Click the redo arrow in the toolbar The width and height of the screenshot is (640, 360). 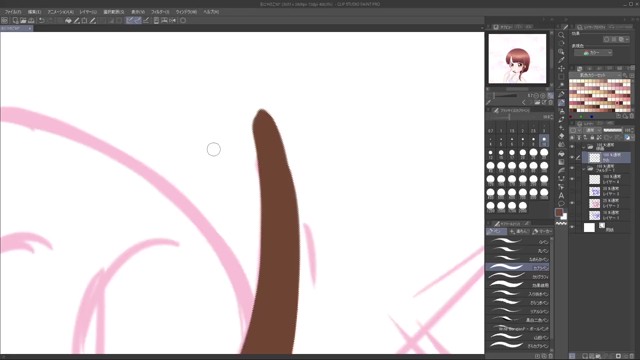(x=50, y=20)
